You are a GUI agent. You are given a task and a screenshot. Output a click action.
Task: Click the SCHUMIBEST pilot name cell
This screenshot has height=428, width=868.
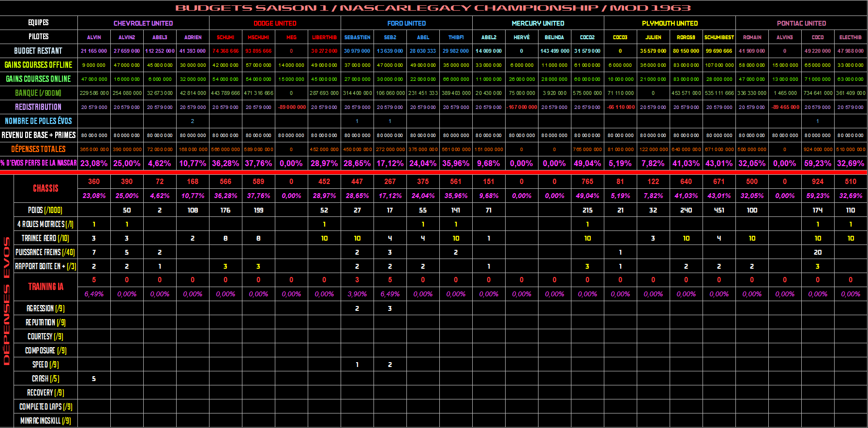coord(719,37)
